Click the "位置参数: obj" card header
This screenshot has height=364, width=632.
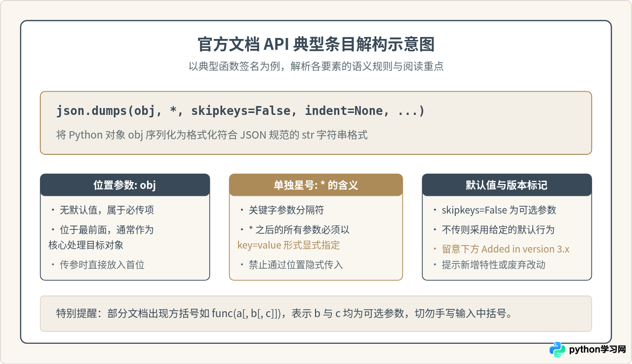click(x=125, y=185)
